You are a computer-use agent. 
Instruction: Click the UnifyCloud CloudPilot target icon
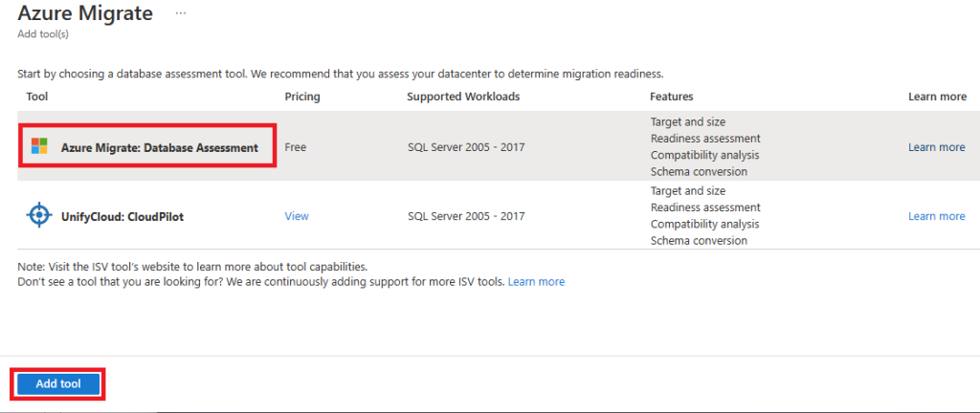[x=38, y=215]
